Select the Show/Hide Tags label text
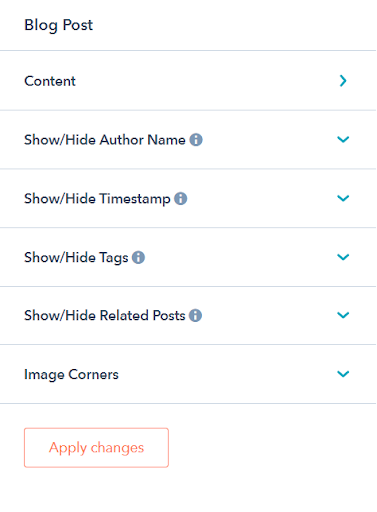Viewport: 377px width, 512px height. click(76, 258)
